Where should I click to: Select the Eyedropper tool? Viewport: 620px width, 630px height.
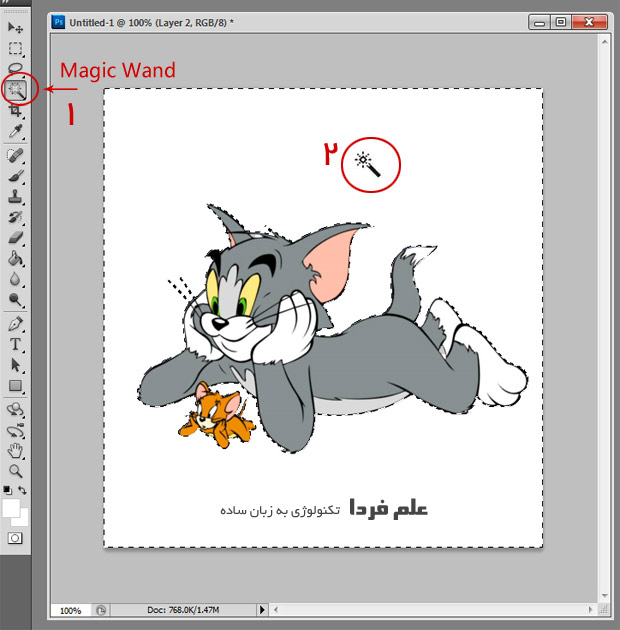point(16,132)
